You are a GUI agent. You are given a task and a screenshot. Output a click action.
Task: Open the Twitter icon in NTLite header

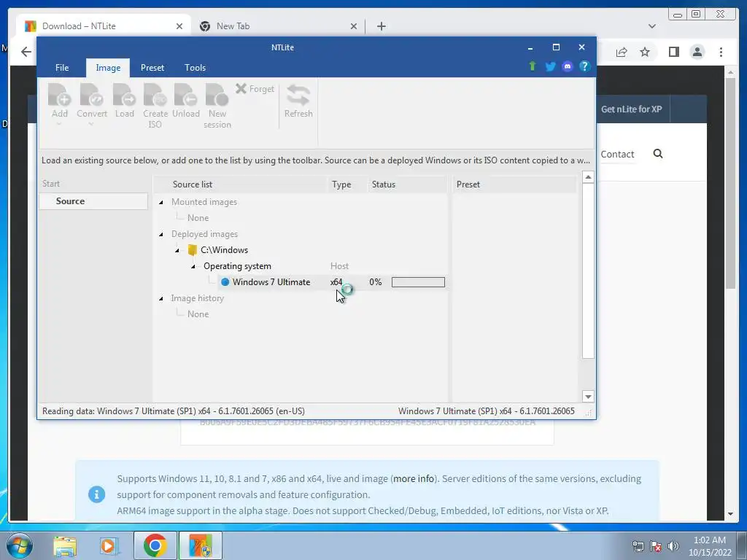pyautogui.click(x=550, y=66)
